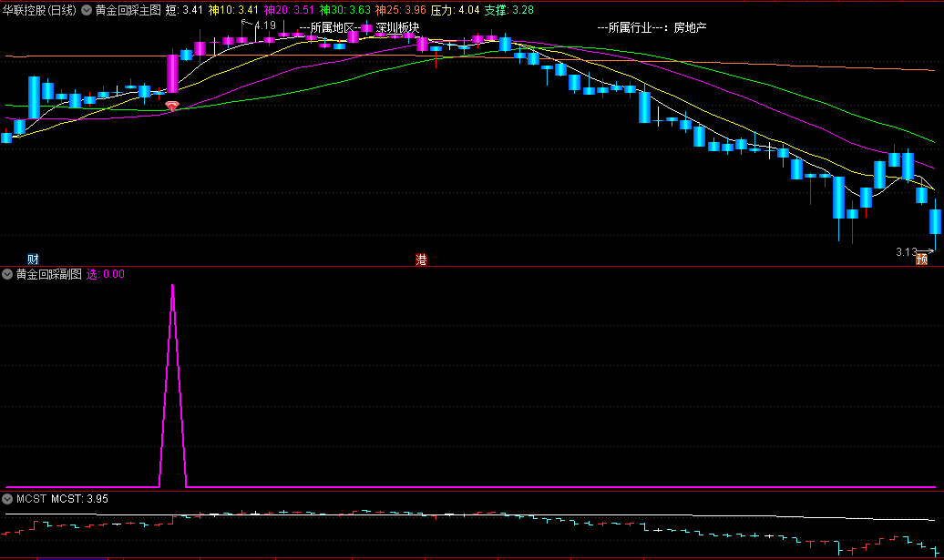The height and width of the screenshot is (560, 944).
Task: Select the 华联控股(日线) stock title
Action: point(39,10)
